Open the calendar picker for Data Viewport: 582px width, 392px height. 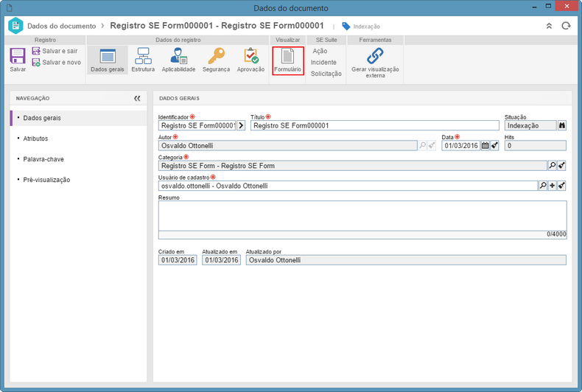coord(485,145)
